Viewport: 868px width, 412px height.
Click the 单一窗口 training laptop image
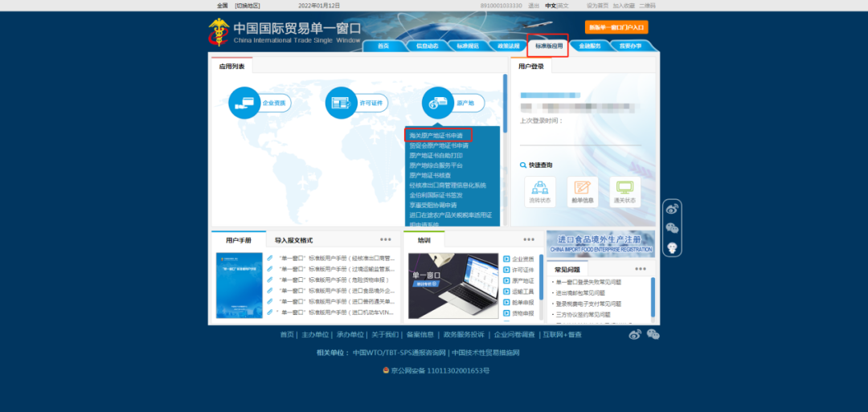pos(452,285)
